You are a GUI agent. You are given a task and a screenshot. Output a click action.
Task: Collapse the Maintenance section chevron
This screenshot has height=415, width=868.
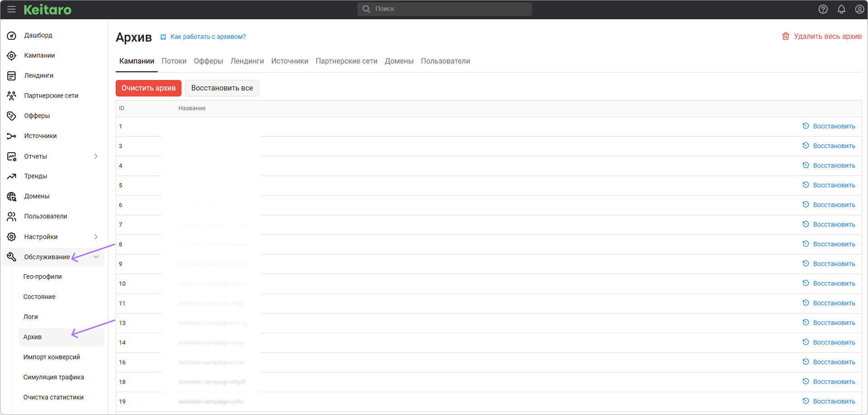coord(96,257)
